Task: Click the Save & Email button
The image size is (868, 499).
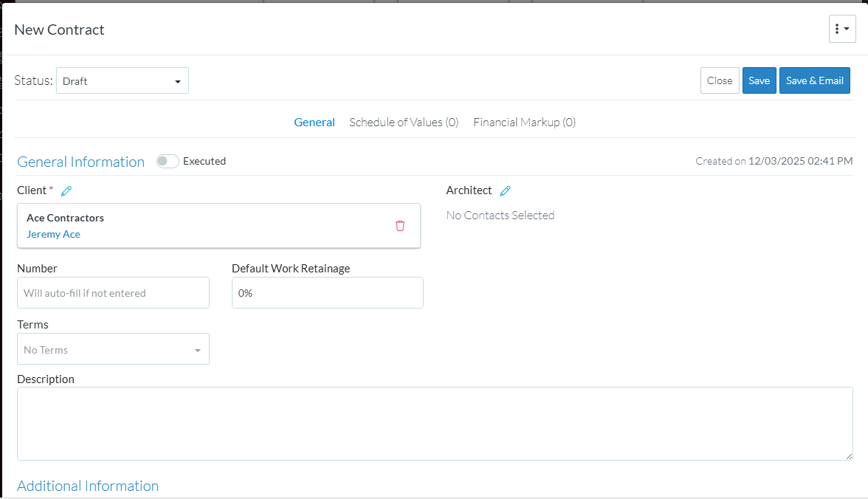Action: click(x=814, y=81)
